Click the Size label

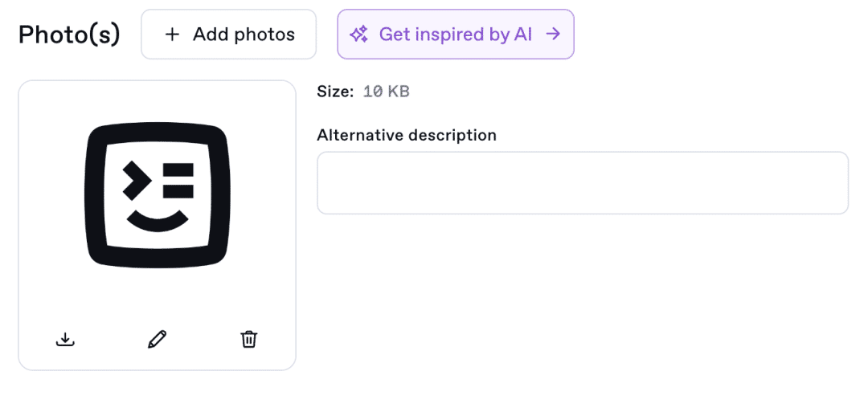tap(335, 92)
